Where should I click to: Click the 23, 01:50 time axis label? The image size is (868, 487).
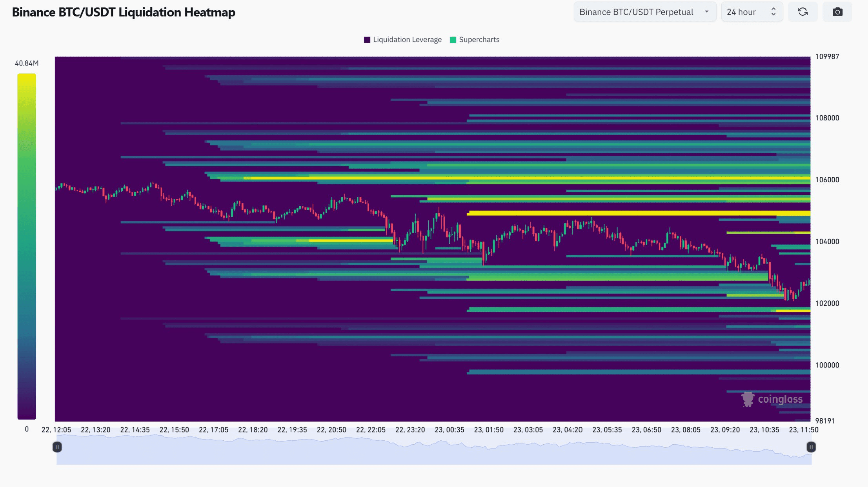(489, 430)
